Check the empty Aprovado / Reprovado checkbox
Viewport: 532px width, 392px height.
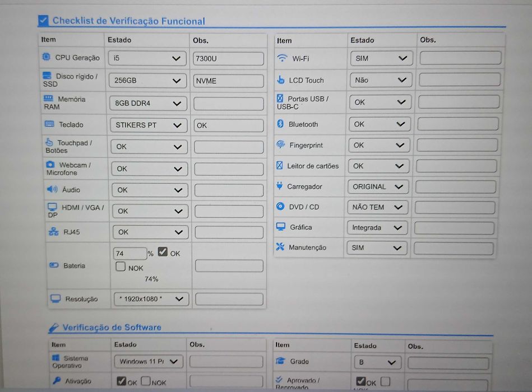385,382
